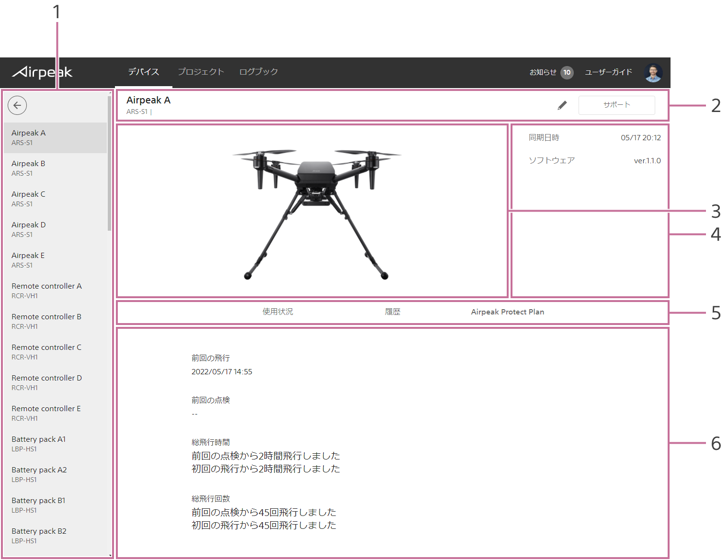Click the sidebar list scrollbar
728x560 pixels.
(x=110, y=163)
